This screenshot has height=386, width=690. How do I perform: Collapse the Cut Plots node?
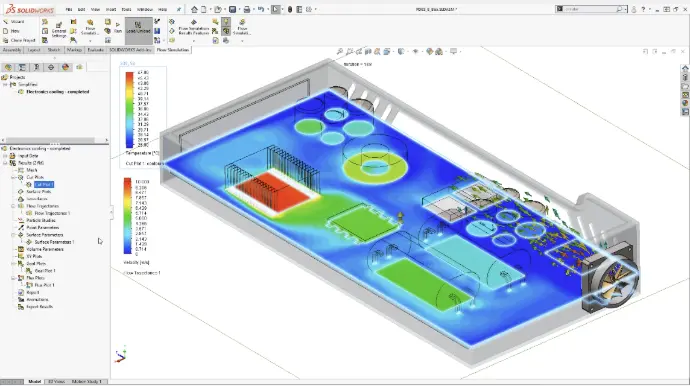point(13,177)
